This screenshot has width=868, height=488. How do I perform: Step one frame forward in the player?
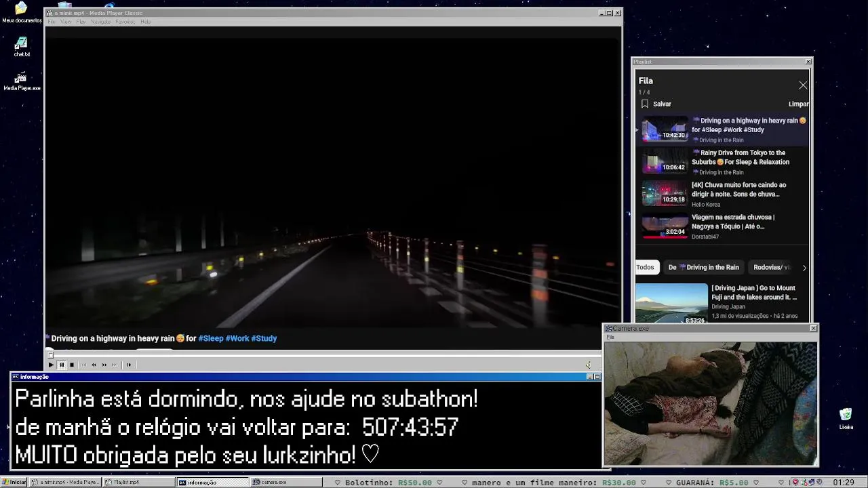(x=129, y=365)
